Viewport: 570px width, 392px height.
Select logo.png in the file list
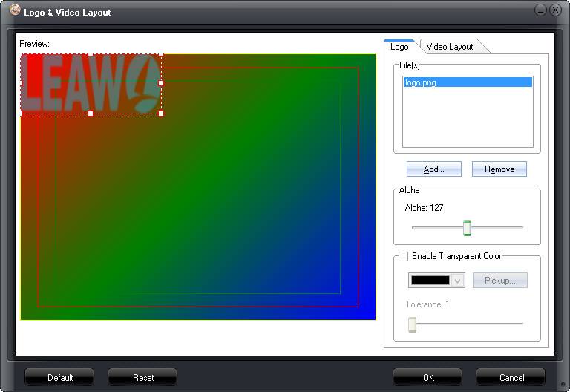point(468,82)
